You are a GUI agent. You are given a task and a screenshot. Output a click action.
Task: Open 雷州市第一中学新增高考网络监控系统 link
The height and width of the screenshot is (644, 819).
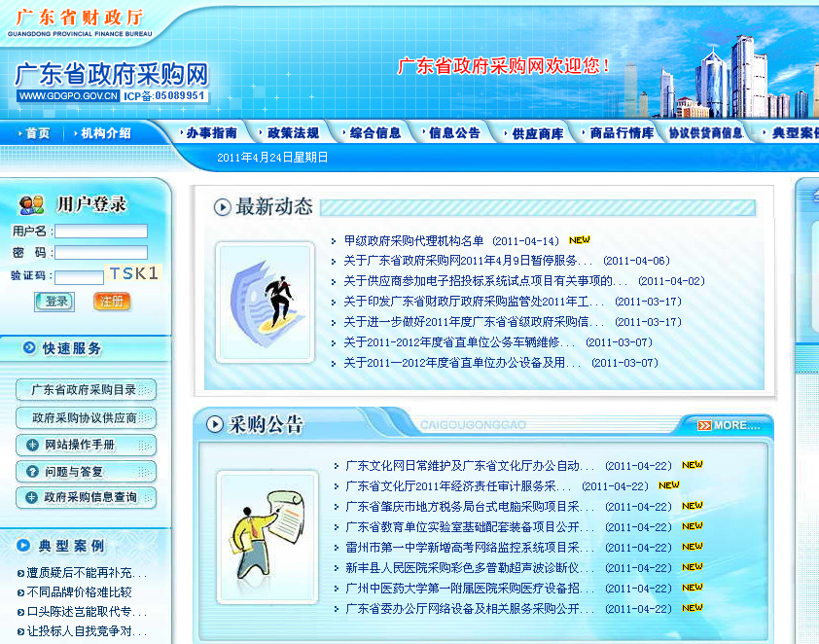point(470,548)
